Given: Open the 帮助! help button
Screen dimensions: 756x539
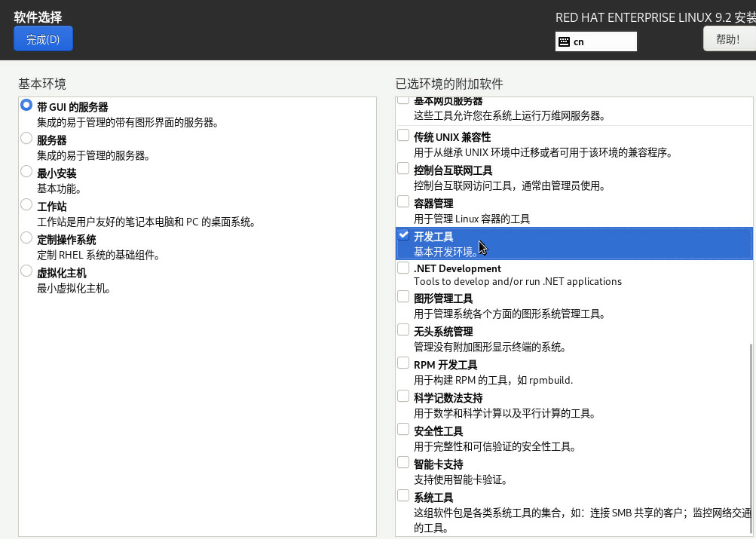Looking at the screenshot, I should point(727,39).
